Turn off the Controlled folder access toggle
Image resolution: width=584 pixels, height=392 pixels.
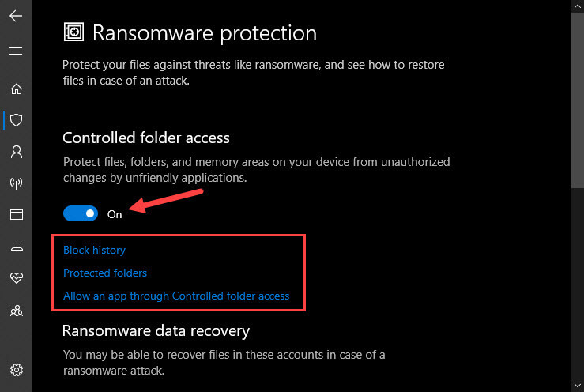[81, 213]
